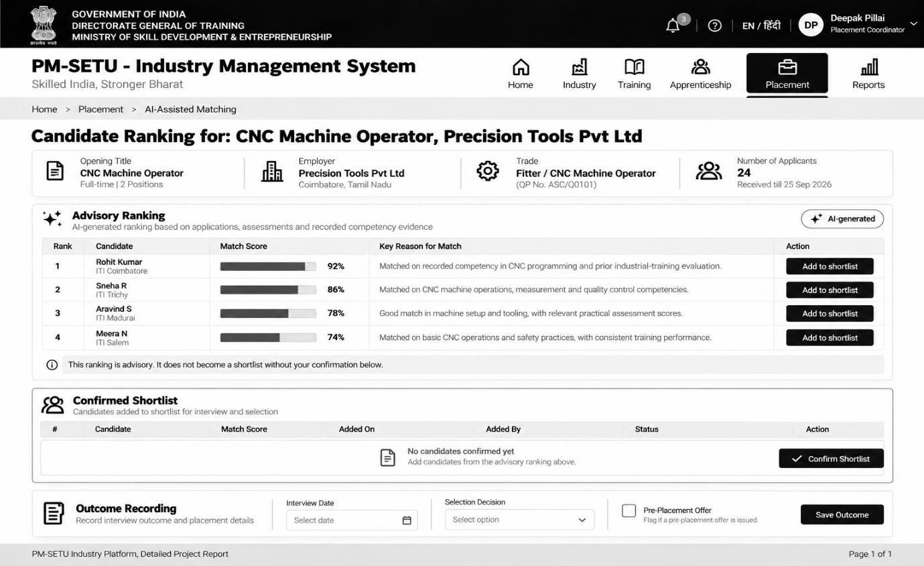Click the Save Outcome button
This screenshot has width=924, height=566.
842,514
